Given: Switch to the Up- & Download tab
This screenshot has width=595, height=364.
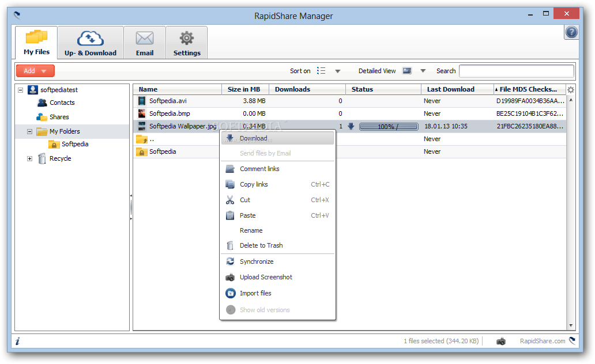Looking at the screenshot, I should (91, 43).
